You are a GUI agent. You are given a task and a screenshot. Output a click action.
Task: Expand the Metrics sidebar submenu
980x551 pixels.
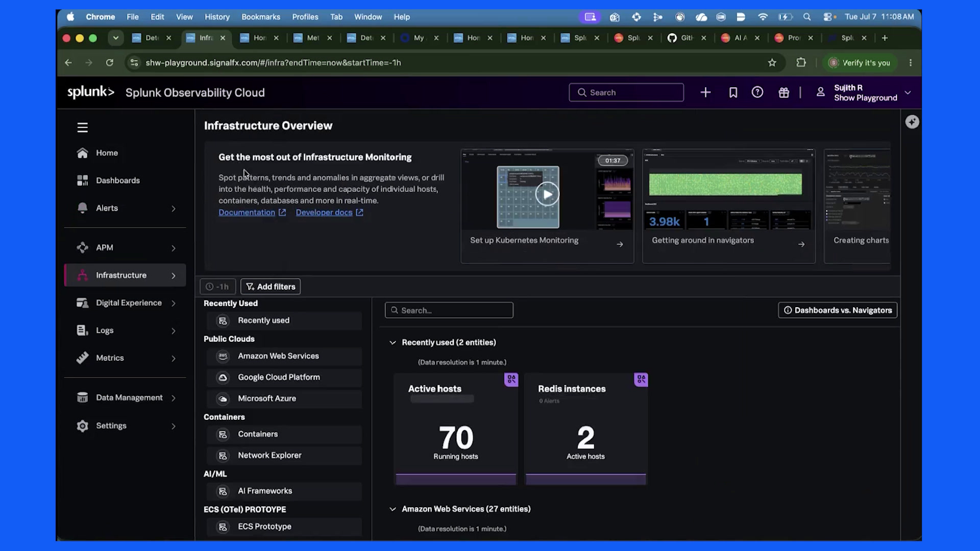click(174, 359)
